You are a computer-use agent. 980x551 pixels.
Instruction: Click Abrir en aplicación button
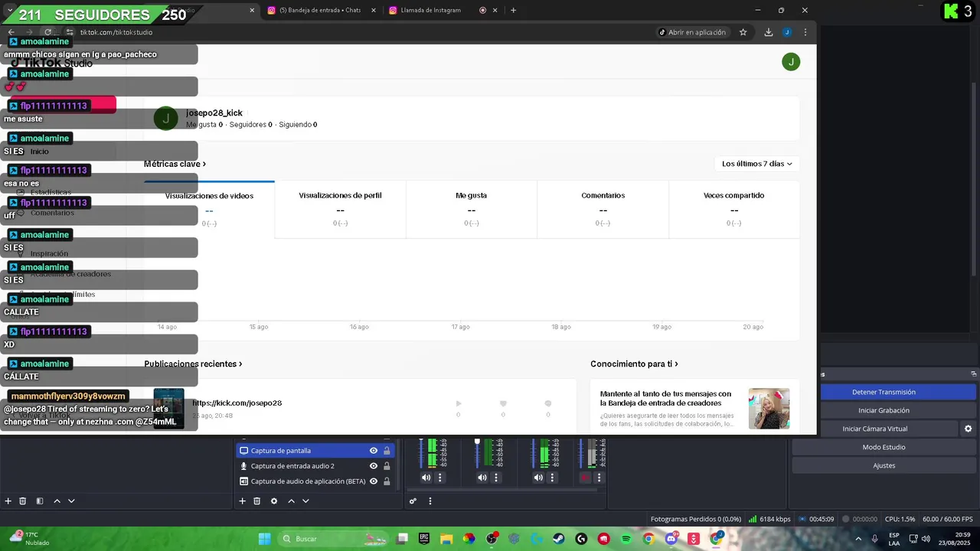tap(692, 32)
